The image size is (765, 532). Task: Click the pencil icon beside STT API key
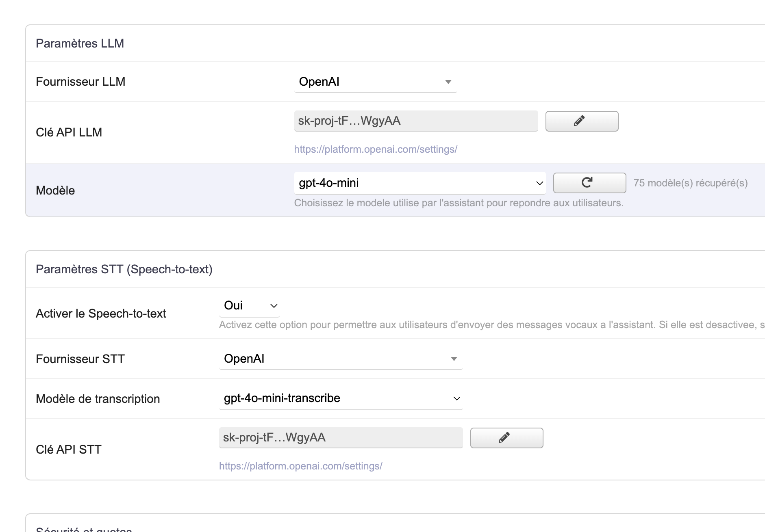pyautogui.click(x=506, y=438)
